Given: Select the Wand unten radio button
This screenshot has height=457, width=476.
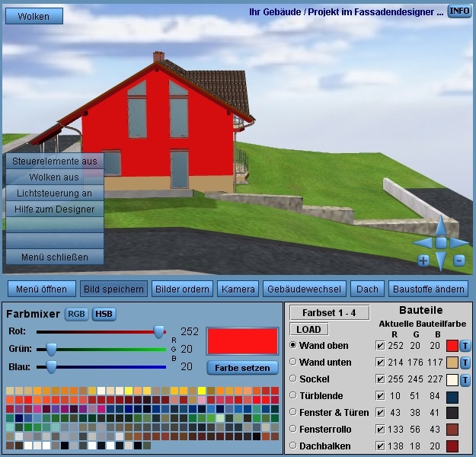Looking at the screenshot, I should coord(293,363).
